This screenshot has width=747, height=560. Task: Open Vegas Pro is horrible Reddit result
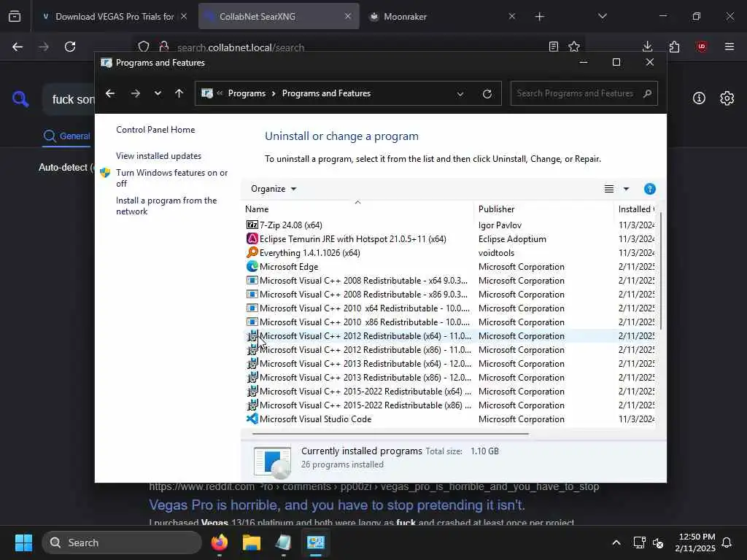pos(337,505)
